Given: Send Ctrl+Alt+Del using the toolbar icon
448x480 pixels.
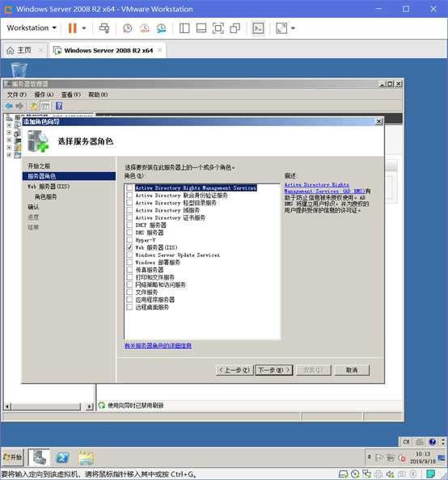Looking at the screenshot, I should coord(104,28).
